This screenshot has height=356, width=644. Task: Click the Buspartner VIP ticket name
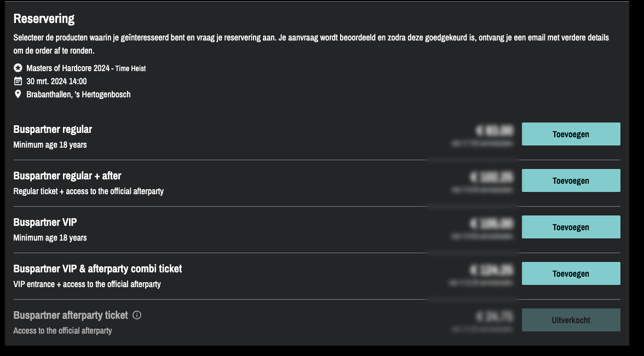click(45, 223)
